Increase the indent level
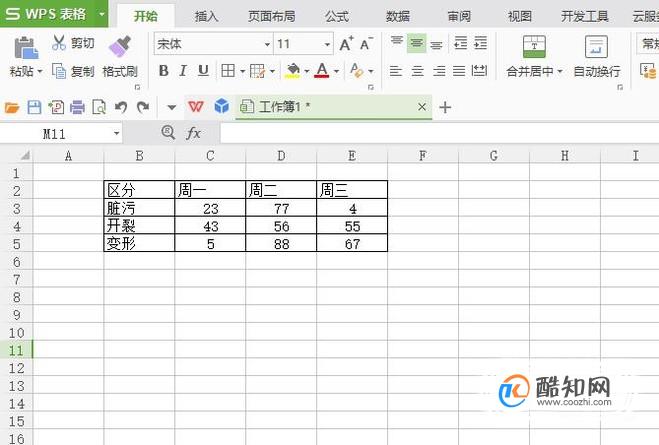 [x=480, y=43]
